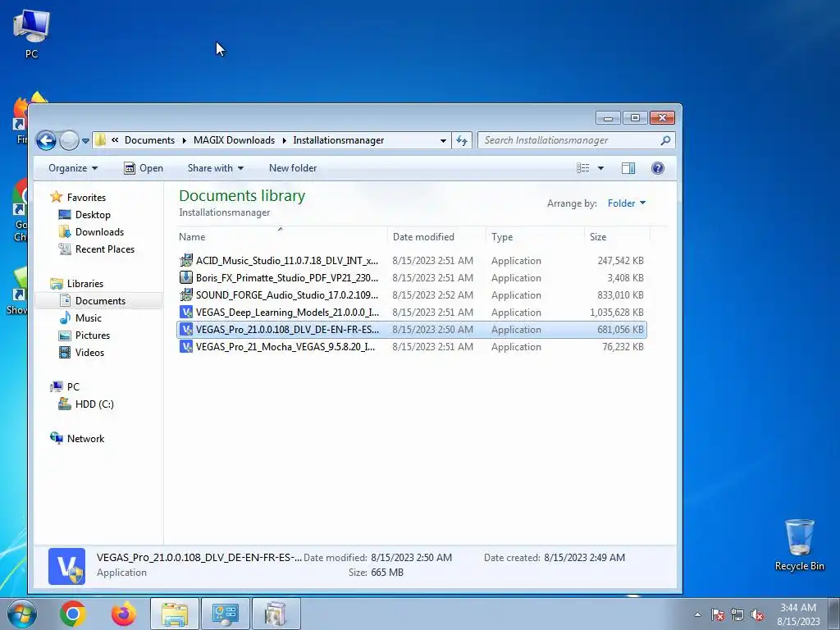
Task: Click the 3,408 KB size cell
Action: [x=625, y=278]
